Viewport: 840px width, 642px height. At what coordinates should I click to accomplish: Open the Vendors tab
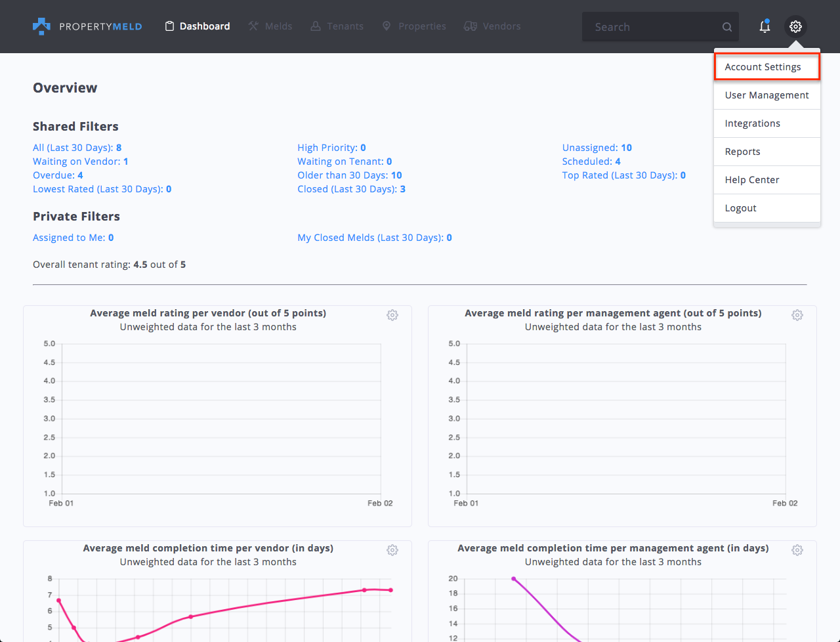click(492, 26)
